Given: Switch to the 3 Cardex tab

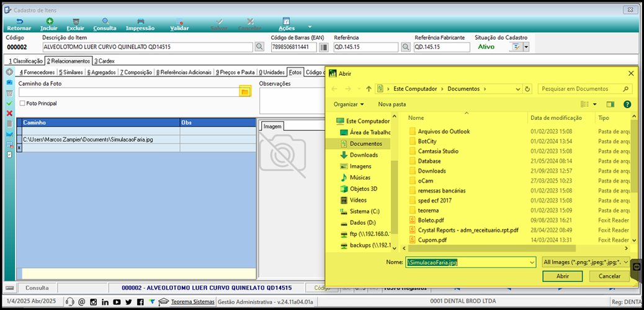Looking at the screenshot, I should [x=104, y=61].
